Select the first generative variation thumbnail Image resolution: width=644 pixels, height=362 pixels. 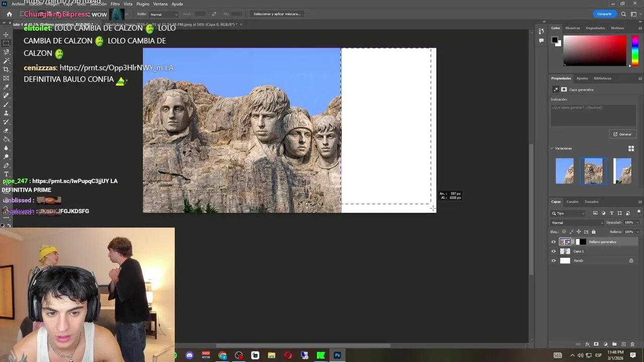[x=565, y=171]
